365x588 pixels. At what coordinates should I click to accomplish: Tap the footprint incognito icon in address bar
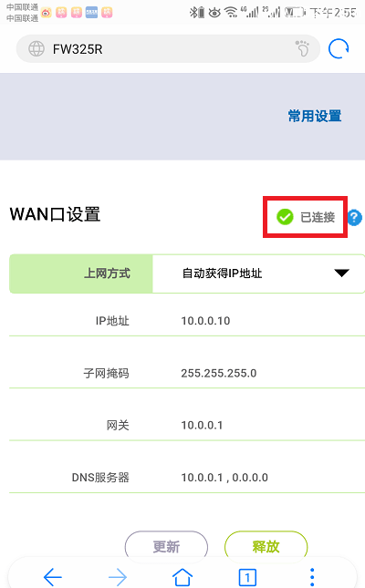coord(302,48)
